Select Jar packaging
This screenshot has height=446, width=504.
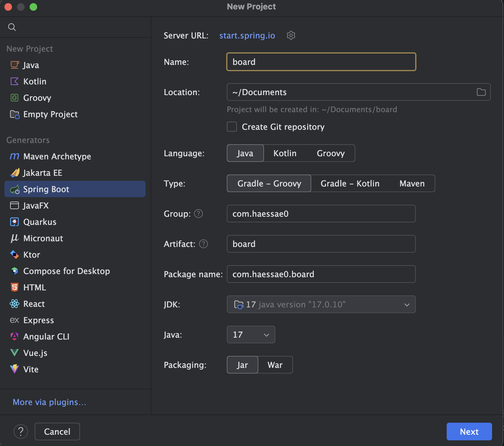point(242,365)
